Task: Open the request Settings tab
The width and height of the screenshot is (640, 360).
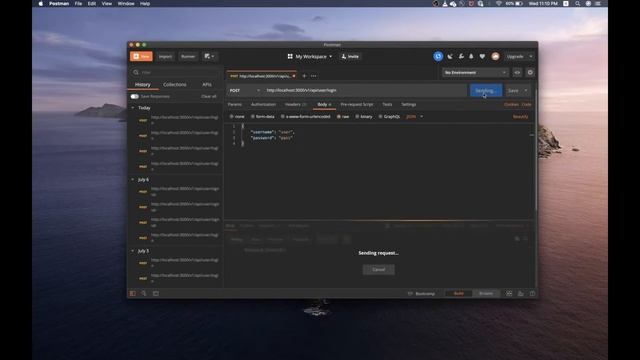Action: [409, 104]
